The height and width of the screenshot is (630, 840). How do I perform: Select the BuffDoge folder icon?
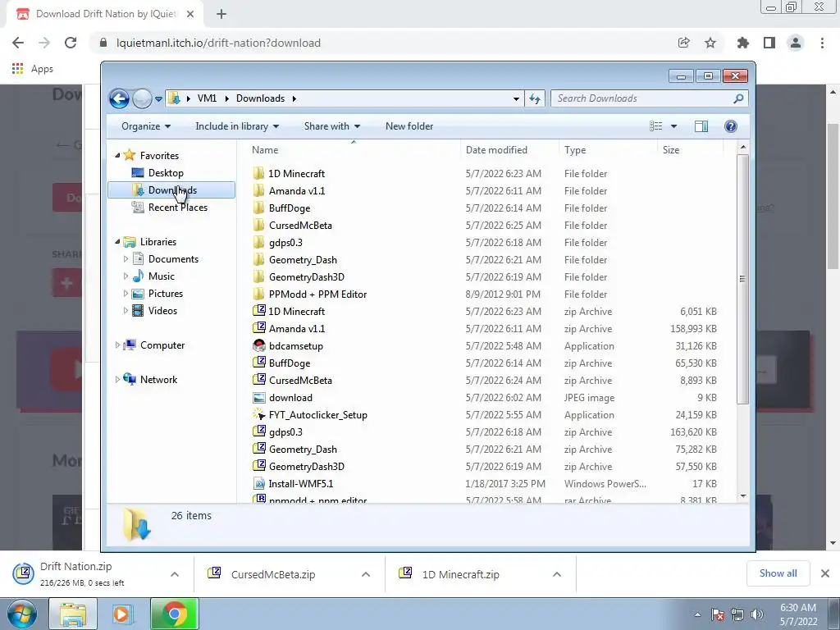coord(258,208)
